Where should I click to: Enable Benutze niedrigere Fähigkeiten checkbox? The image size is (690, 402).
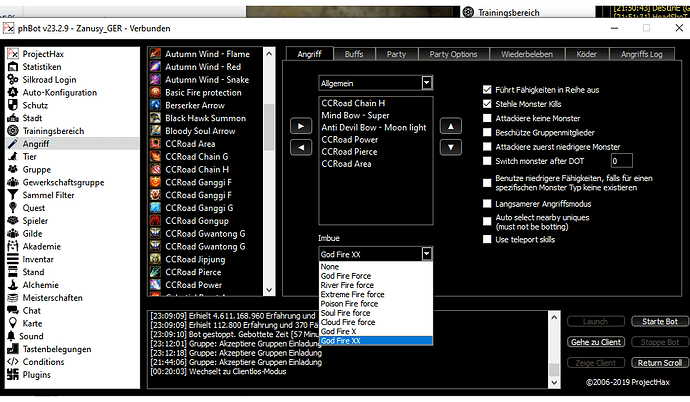487,183
